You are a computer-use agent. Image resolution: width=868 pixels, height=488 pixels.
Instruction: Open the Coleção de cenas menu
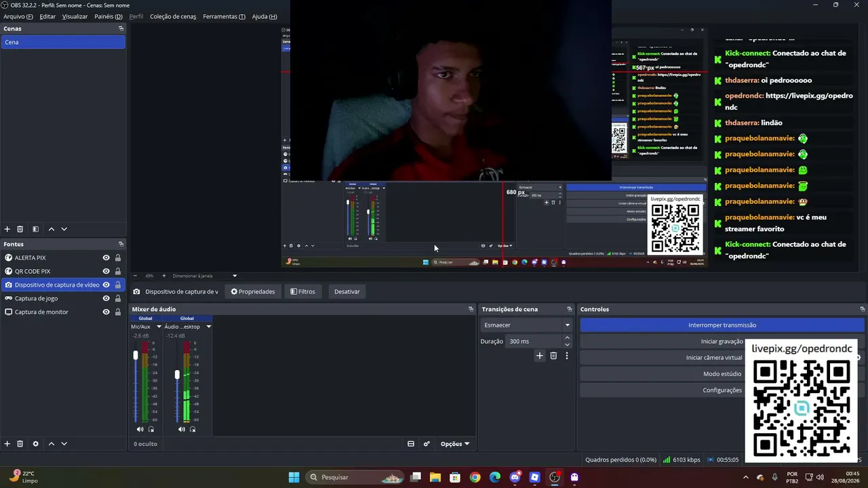coord(173,16)
